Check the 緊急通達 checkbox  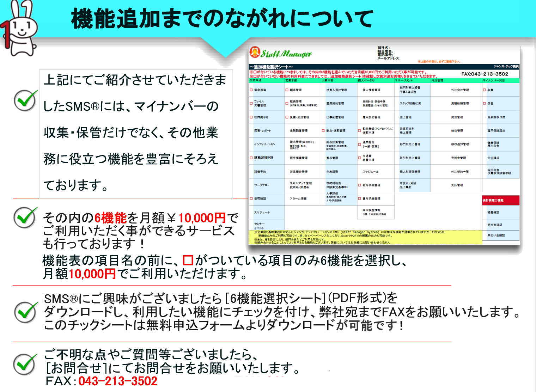click(x=251, y=90)
